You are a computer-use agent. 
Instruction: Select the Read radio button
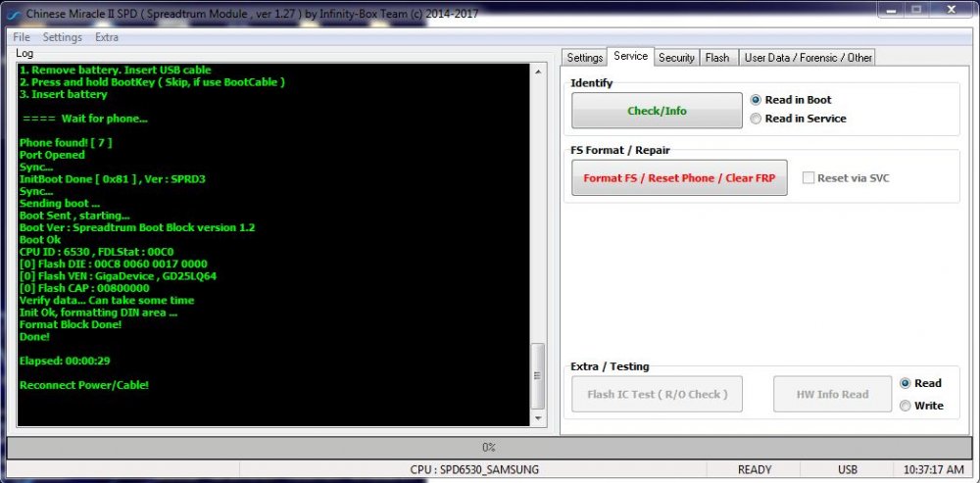pyautogui.click(x=920, y=384)
